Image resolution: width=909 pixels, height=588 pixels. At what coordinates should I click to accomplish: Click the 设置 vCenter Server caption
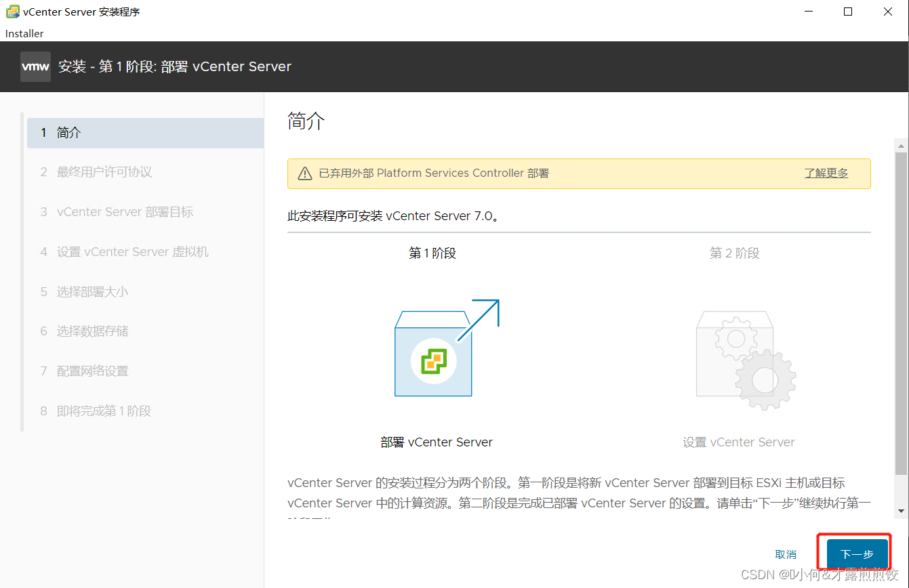[x=739, y=442]
